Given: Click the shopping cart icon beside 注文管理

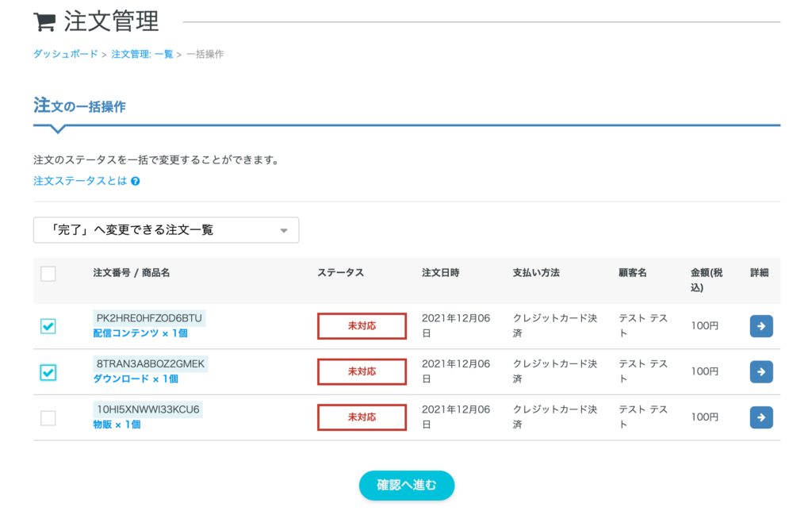Looking at the screenshot, I should pyautogui.click(x=44, y=22).
